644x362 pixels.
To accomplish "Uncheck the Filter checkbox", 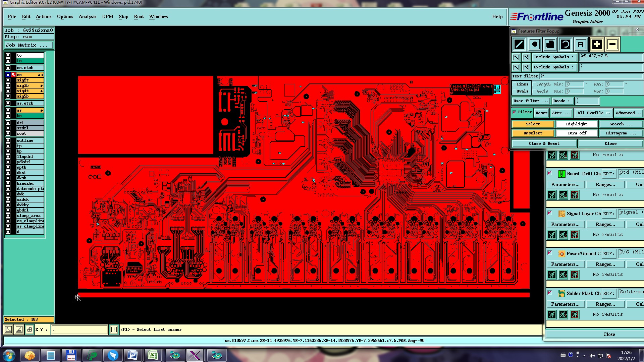I will tap(515, 112).
